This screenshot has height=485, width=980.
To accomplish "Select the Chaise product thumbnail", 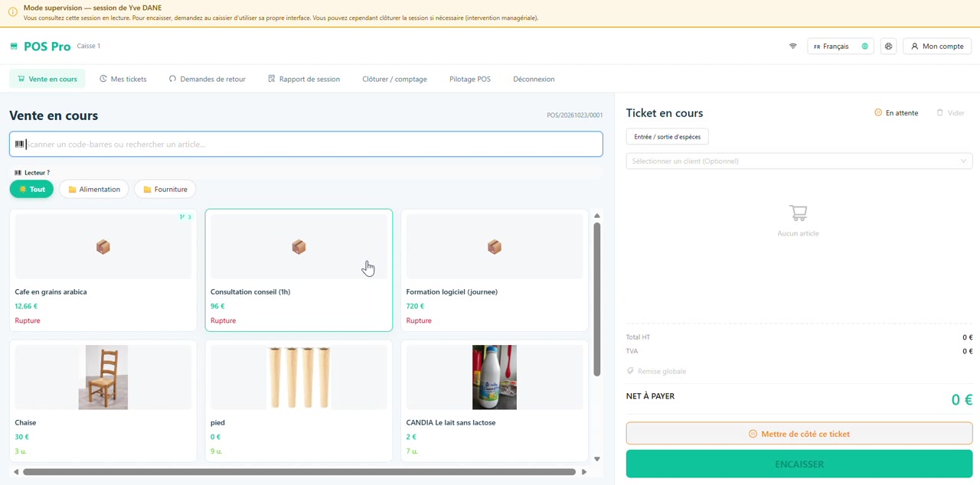I will (103, 377).
